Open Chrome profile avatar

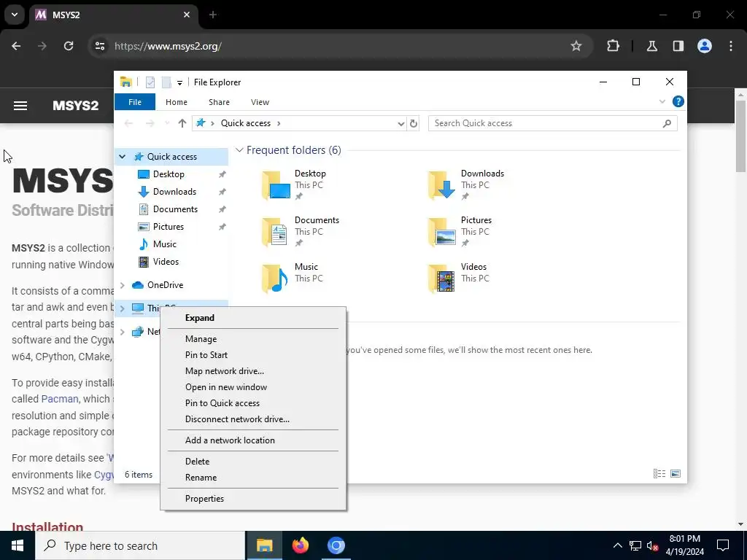point(705,46)
